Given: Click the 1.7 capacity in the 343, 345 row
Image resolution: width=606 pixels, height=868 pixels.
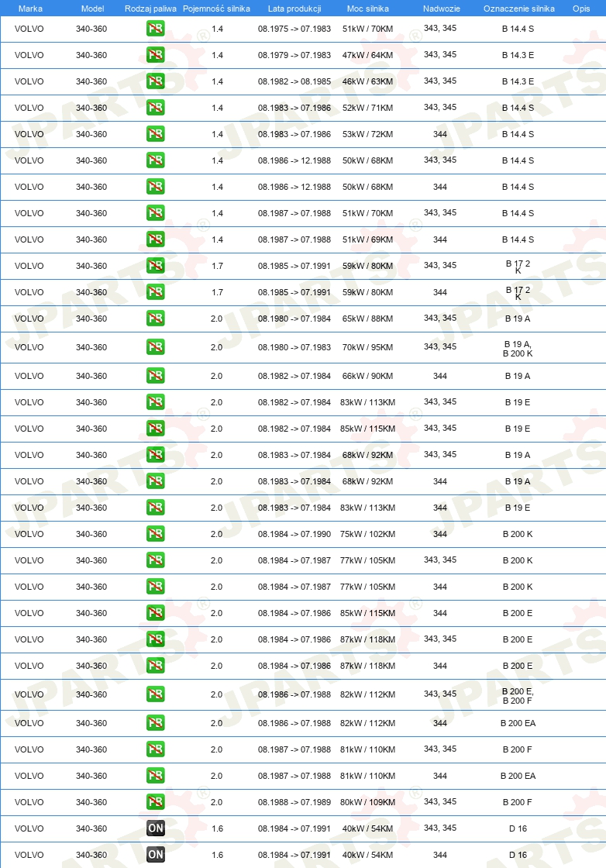Looking at the screenshot, I should [218, 266].
